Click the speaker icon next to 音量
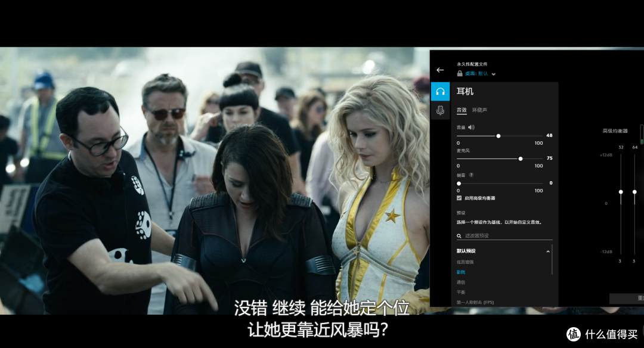Screen dimensions: 644x348 coord(471,127)
